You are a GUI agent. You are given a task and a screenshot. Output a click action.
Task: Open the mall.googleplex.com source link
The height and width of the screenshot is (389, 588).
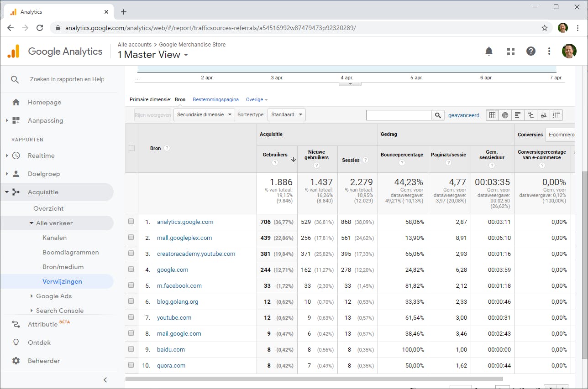pyautogui.click(x=184, y=238)
